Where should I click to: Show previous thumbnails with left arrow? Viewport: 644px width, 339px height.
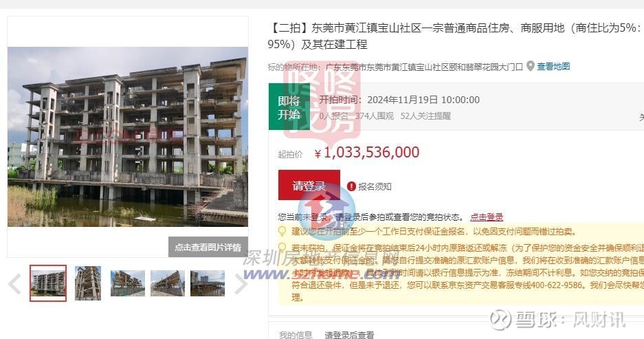(x=15, y=283)
